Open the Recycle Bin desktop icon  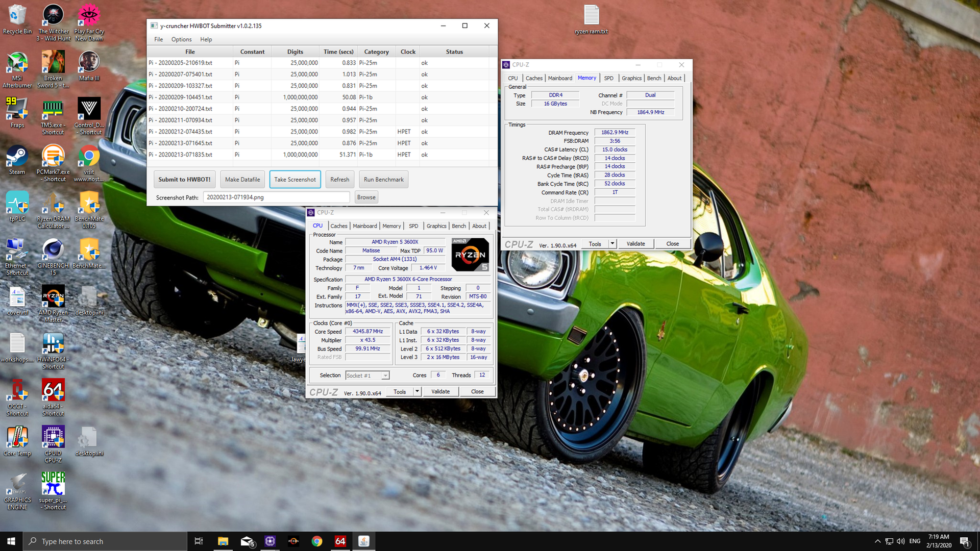coord(17,19)
